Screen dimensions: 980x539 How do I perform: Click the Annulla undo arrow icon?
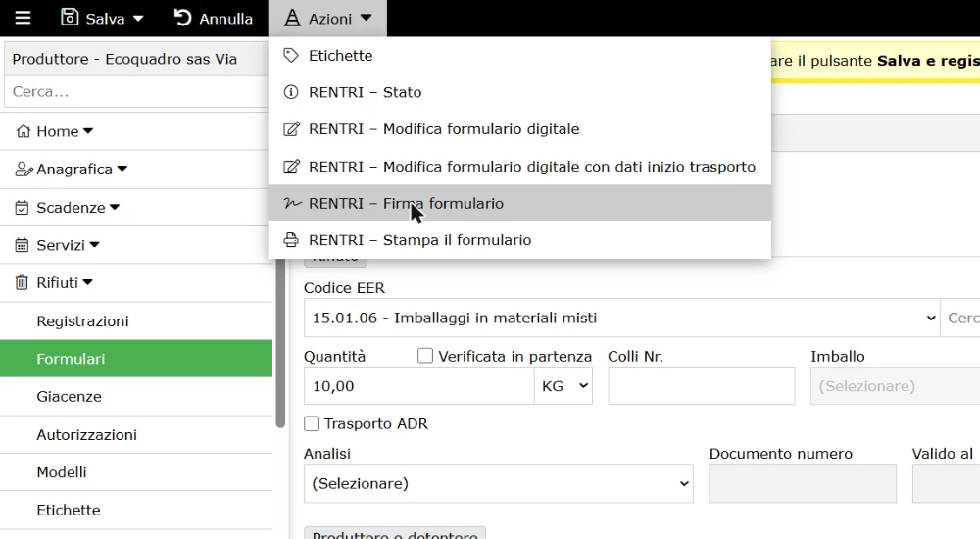click(x=182, y=18)
